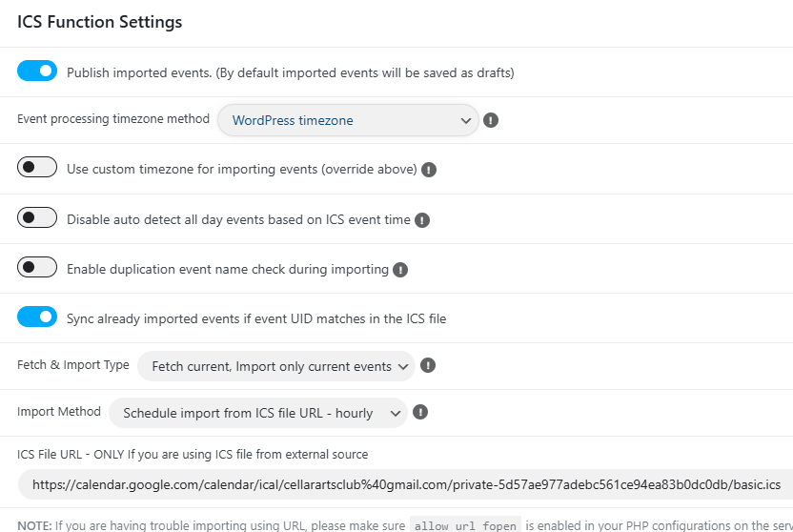Click info icon after custom timezone option
This screenshot has width=793, height=532.
tap(429, 170)
